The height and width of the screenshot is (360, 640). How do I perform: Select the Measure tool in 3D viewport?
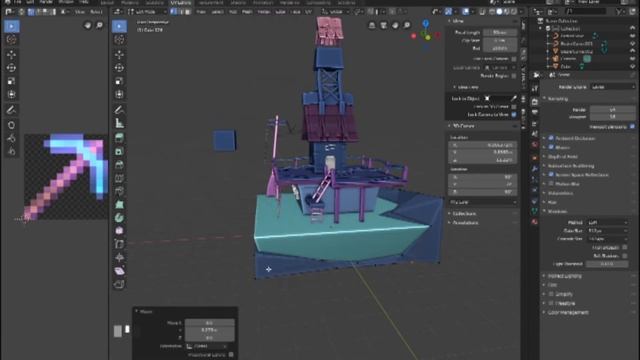119,123
